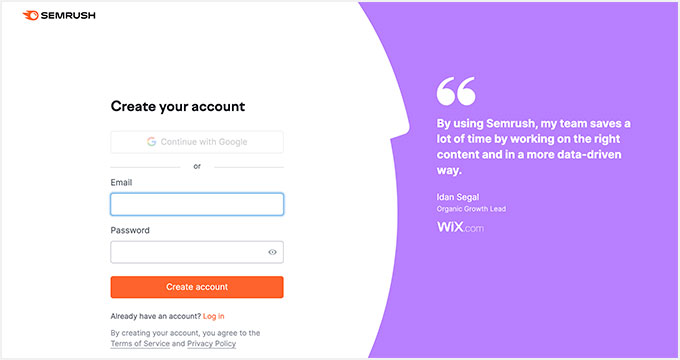Open the Privacy Policy link
Image resolution: width=680 pixels, height=360 pixels.
pos(212,344)
